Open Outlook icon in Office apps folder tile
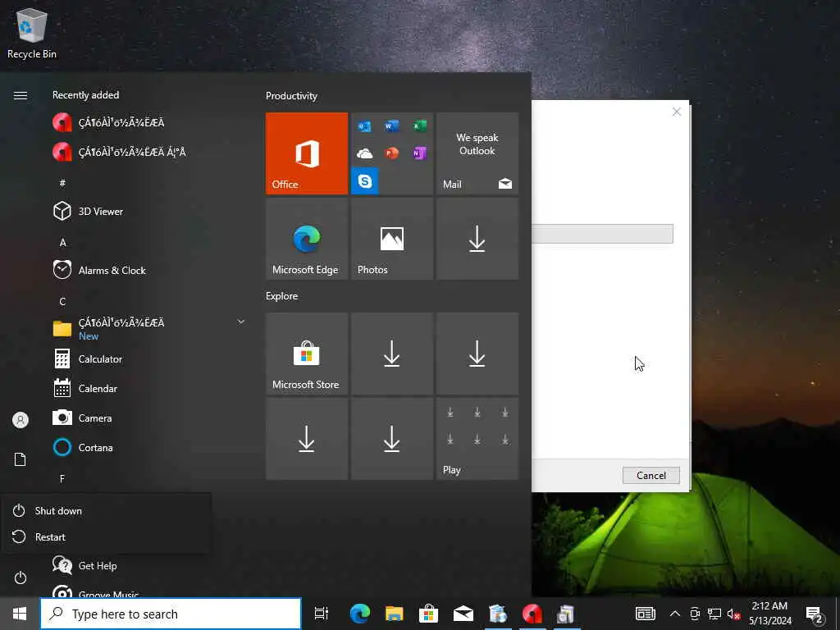Image resolution: width=840 pixels, height=630 pixels. (x=365, y=126)
